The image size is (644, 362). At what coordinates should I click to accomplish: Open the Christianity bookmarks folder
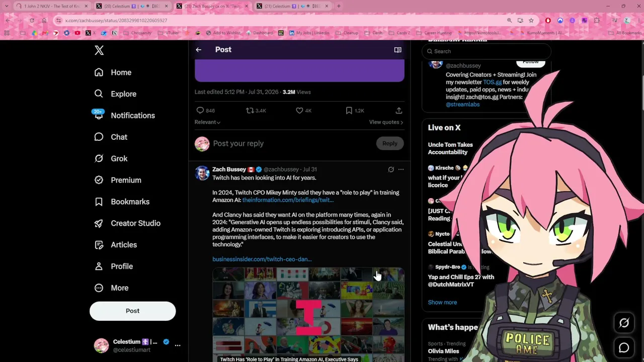coord(137,33)
